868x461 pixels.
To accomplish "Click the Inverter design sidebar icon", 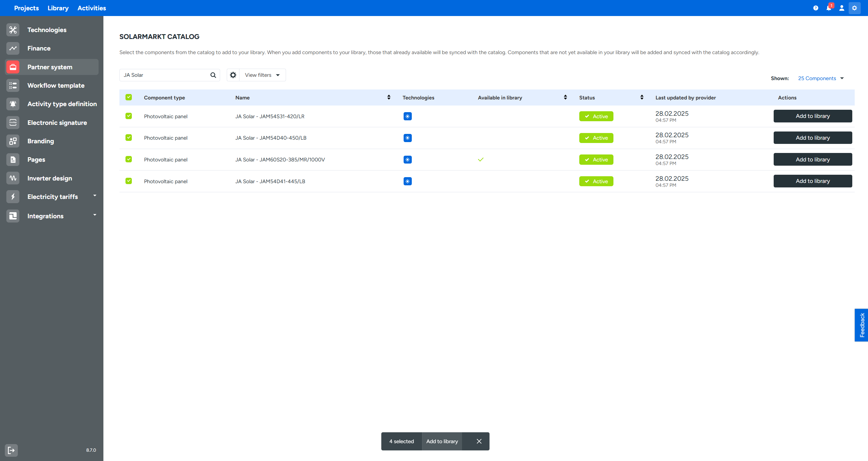I will click(13, 178).
